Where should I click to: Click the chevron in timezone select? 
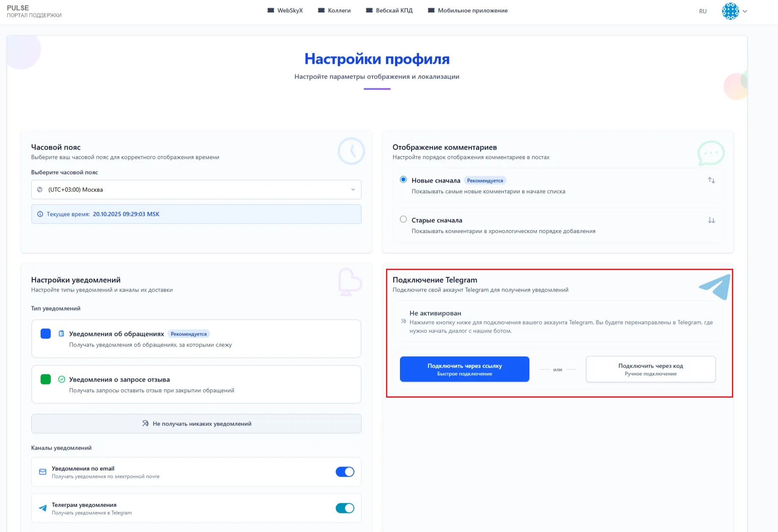click(353, 190)
